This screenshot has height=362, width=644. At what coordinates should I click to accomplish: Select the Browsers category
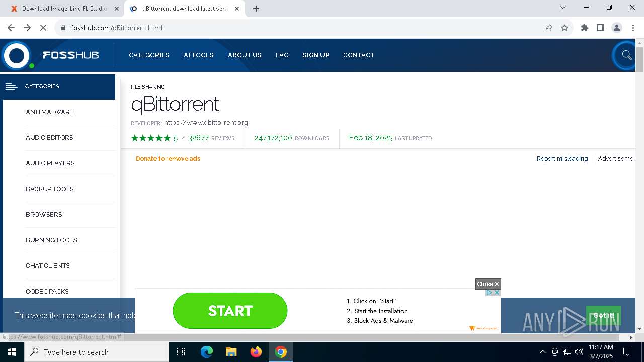coord(44,215)
